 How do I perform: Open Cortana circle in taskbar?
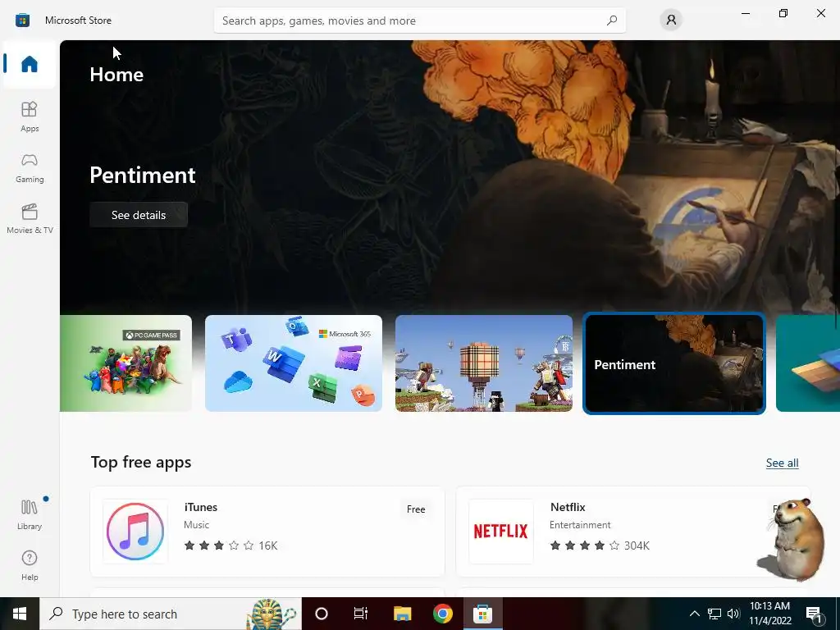click(322, 614)
